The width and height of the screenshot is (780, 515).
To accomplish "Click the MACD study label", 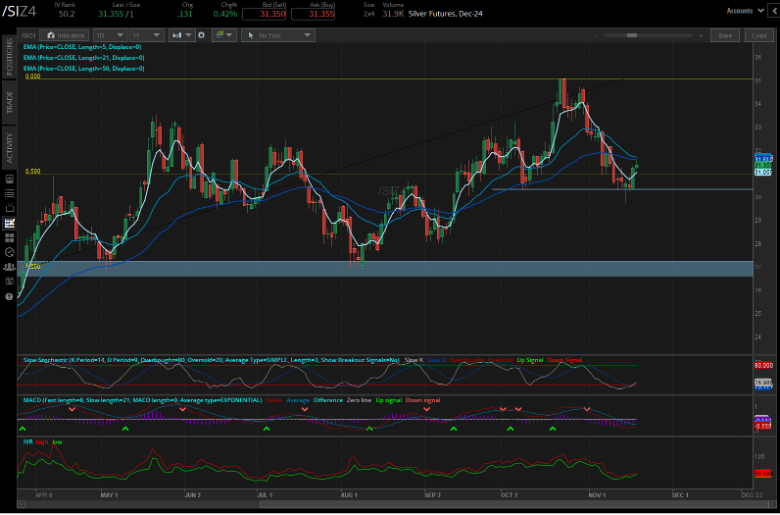I will tap(142, 400).
